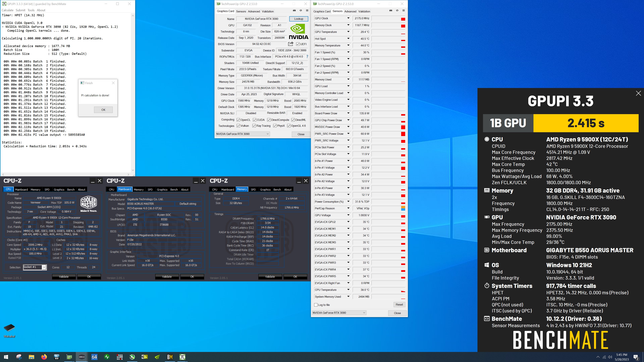Open MSI Afterburner from the taskbar

click(132, 357)
